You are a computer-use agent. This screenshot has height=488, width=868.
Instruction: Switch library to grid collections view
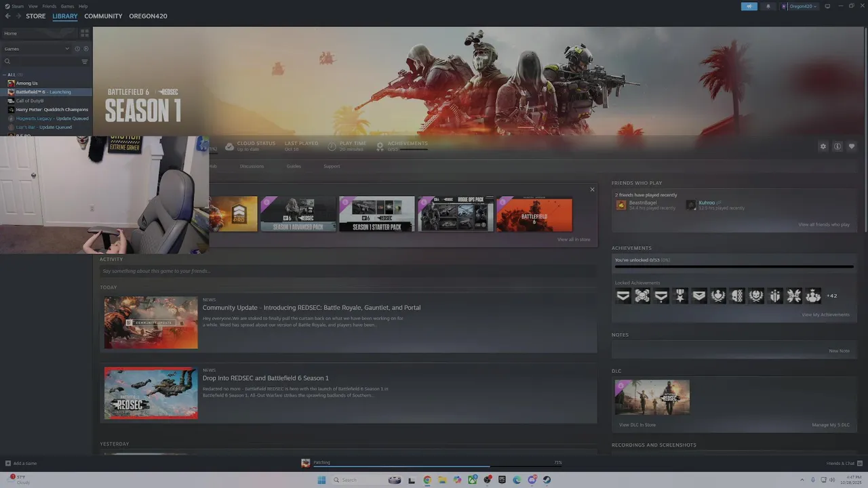click(x=85, y=33)
